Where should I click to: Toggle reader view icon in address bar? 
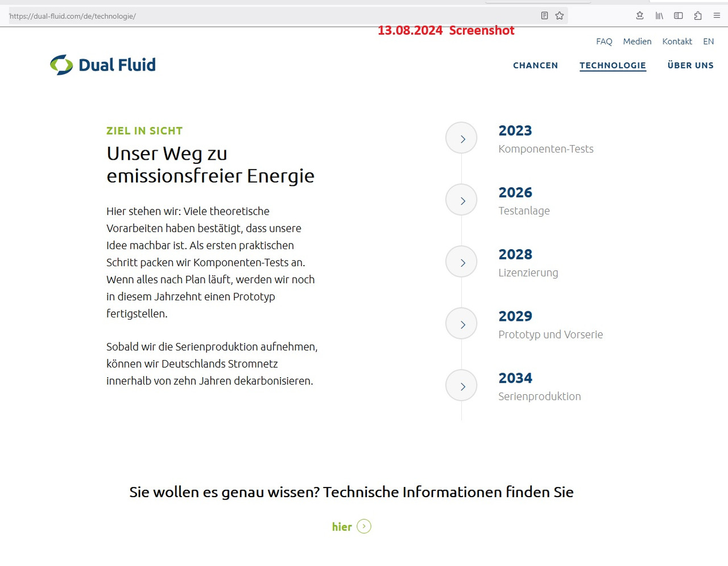coord(544,16)
